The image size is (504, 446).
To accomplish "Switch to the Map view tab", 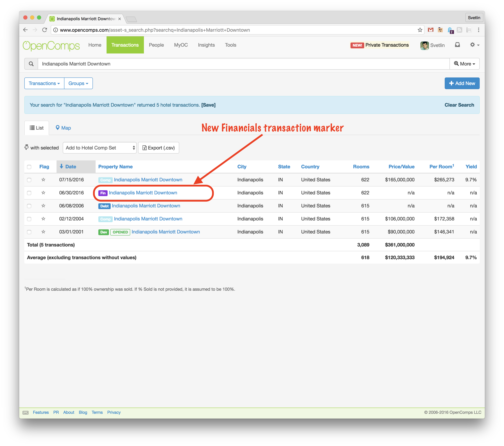I will [x=63, y=128].
